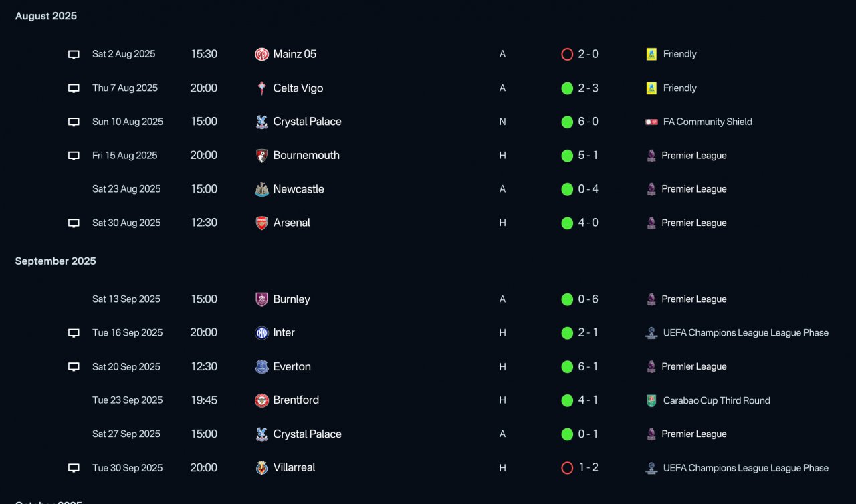856x504 pixels.
Task: Click the Champions League icon on Inter row
Action: (x=651, y=333)
